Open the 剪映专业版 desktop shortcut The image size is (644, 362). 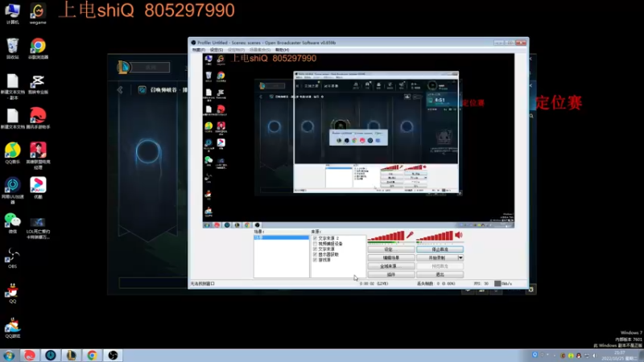(x=38, y=84)
